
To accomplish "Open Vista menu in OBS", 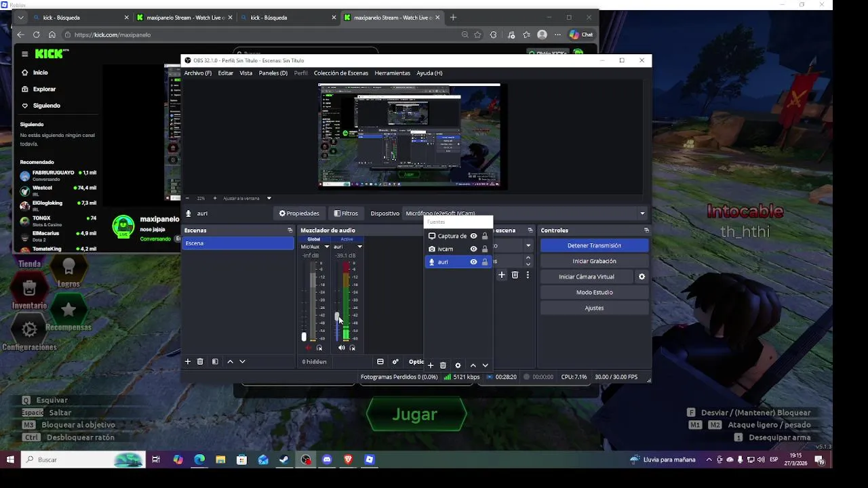I will [x=245, y=73].
